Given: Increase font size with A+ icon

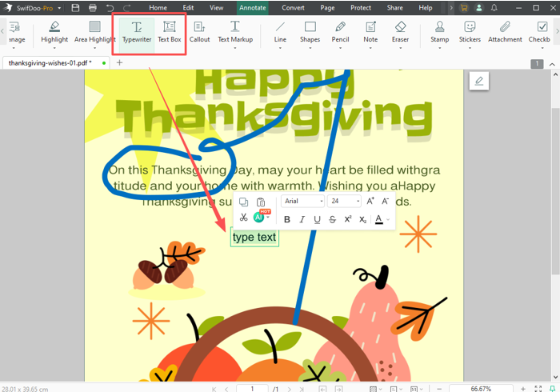Looking at the screenshot, I should 370,201.
